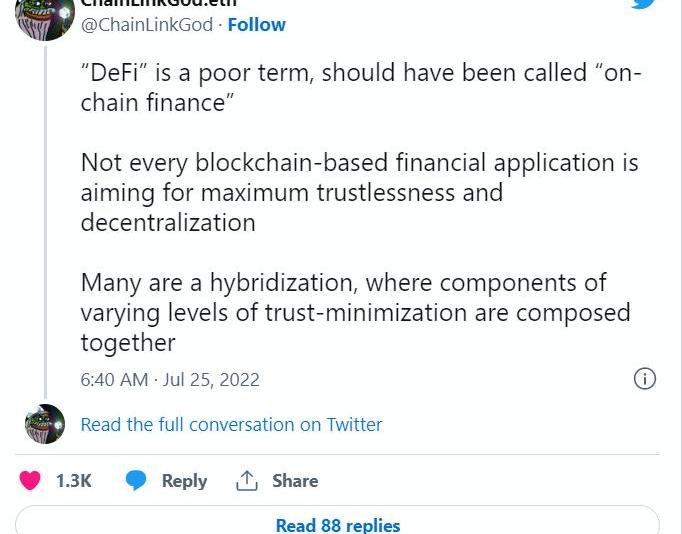
Task: Click the reply speech bubble icon
Action: pos(136,481)
